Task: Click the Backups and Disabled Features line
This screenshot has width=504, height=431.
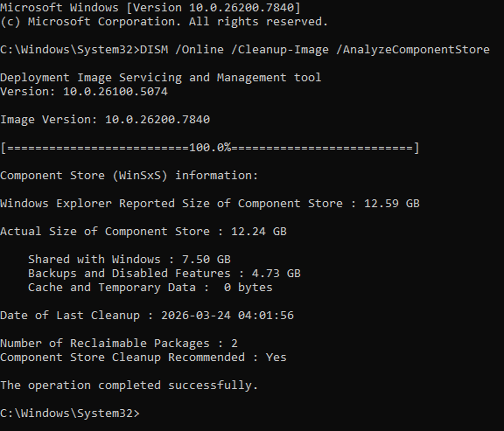Action: 164,274
